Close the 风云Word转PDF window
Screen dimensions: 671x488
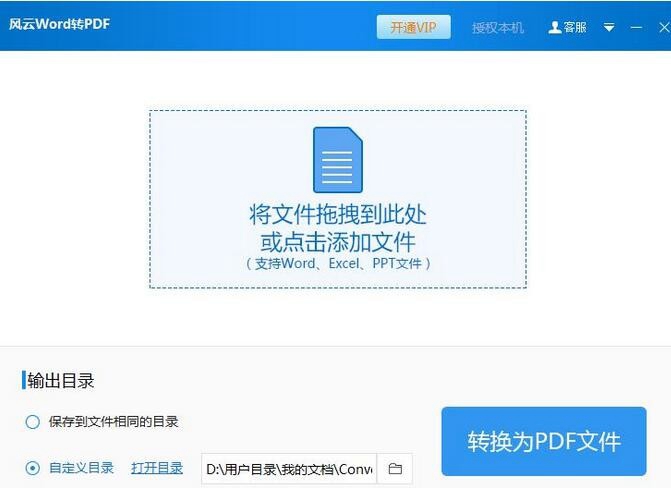[664, 28]
